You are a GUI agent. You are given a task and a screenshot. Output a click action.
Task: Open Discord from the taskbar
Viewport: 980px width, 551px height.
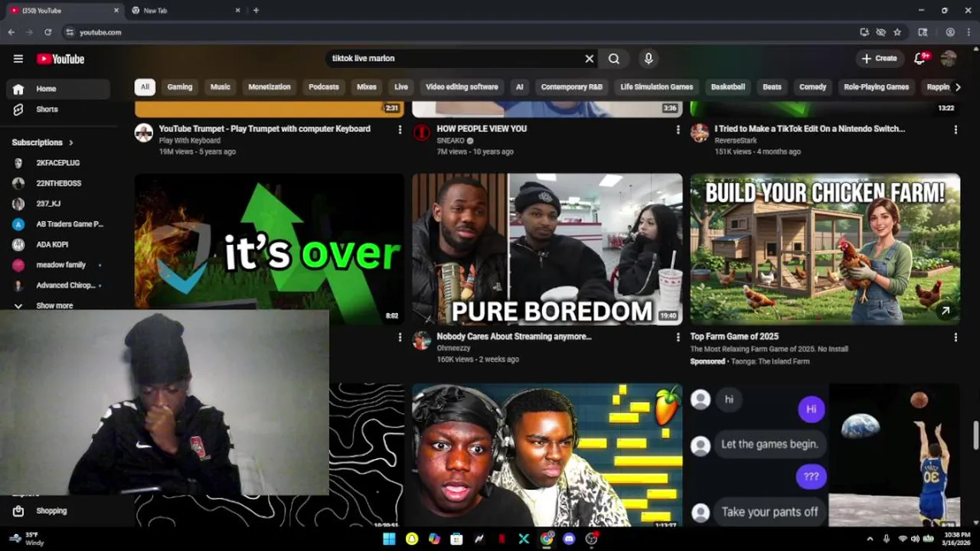point(569,539)
